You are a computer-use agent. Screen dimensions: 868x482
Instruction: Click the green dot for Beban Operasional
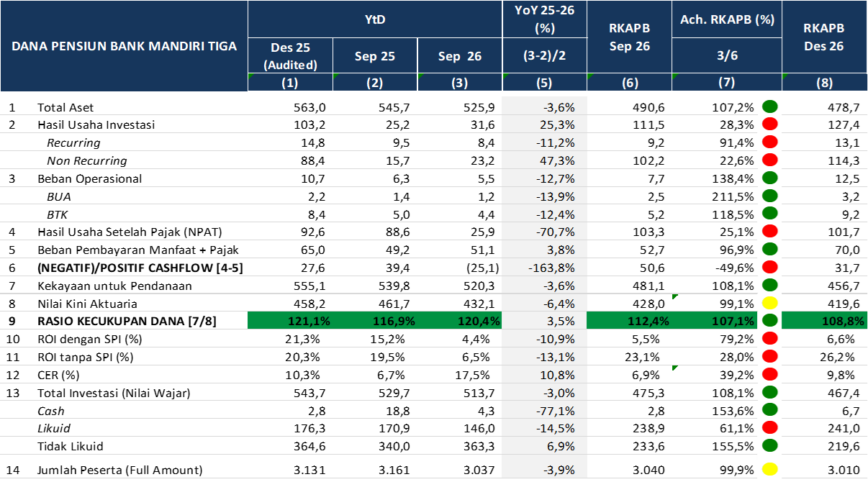(x=769, y=178)
